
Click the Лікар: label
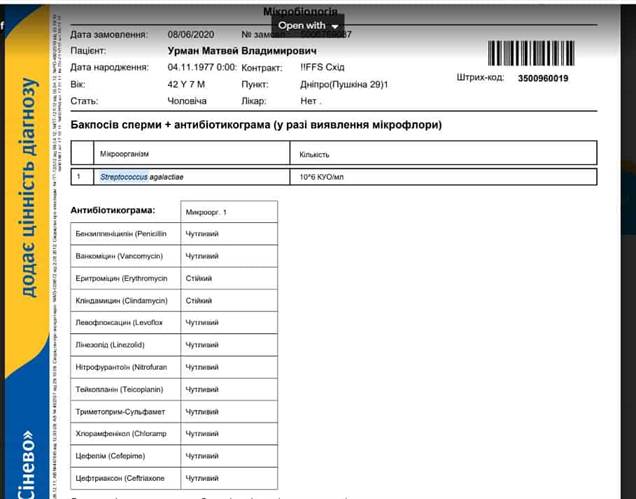coord(254,101)
